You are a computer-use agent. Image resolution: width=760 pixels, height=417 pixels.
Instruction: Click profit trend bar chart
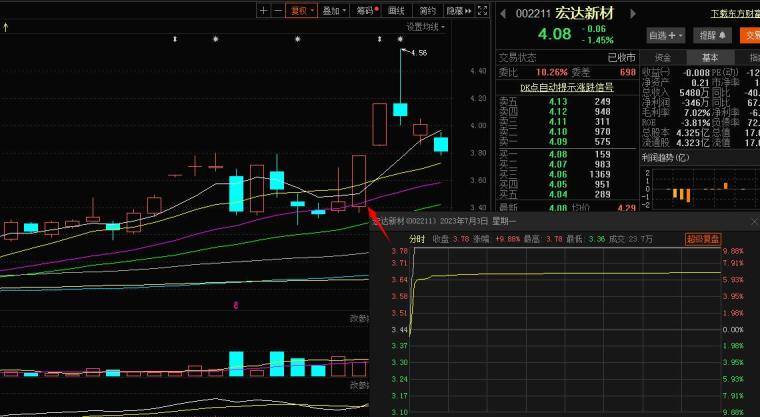click(706, 189)
